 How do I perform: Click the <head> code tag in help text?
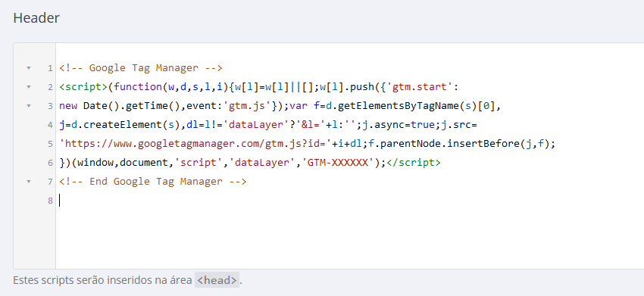pyautogui.click(x=217, y=280)
